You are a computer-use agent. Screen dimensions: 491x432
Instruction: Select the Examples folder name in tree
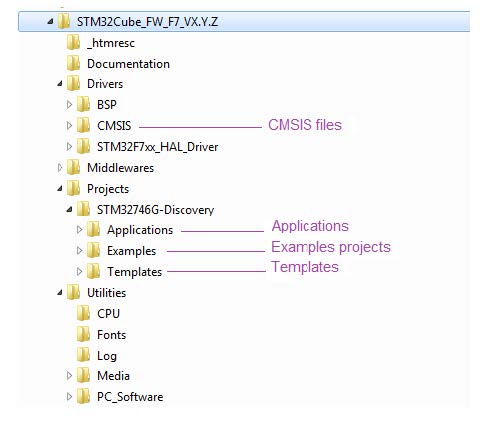[x=131, y=251]
